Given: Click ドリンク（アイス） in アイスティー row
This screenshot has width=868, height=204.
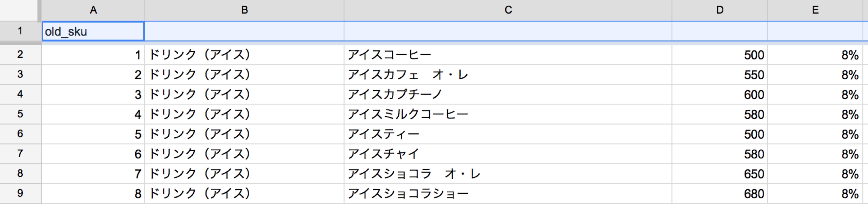Looking at the screenshot, I should pos(244,134).
